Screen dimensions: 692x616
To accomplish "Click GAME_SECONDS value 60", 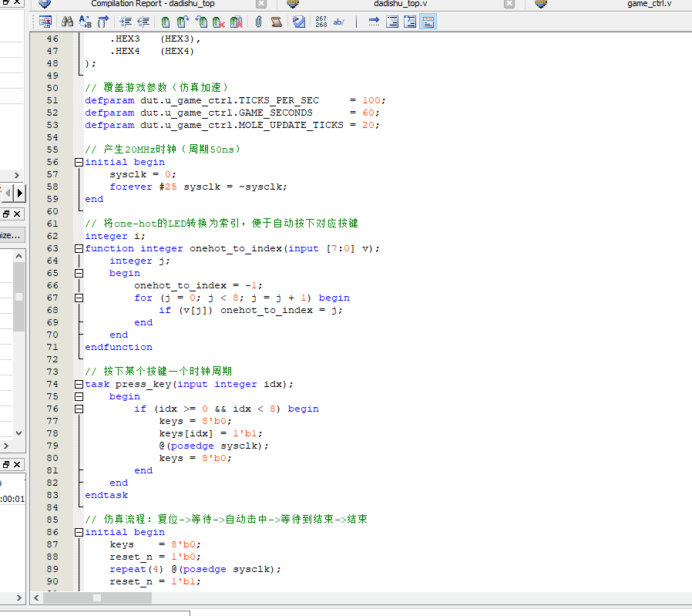I will point(368,113).
